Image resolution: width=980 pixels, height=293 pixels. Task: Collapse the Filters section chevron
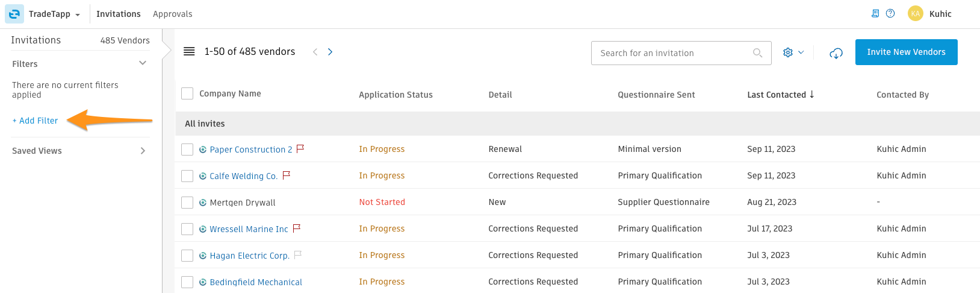pos(143,63)
